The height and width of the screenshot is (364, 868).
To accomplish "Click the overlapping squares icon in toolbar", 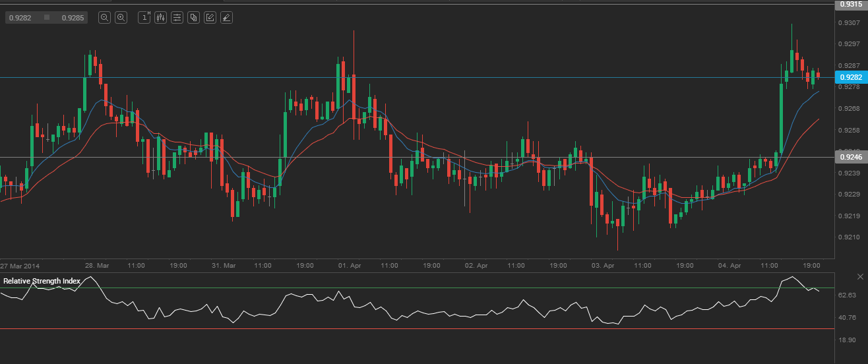I will click(193, 18).
